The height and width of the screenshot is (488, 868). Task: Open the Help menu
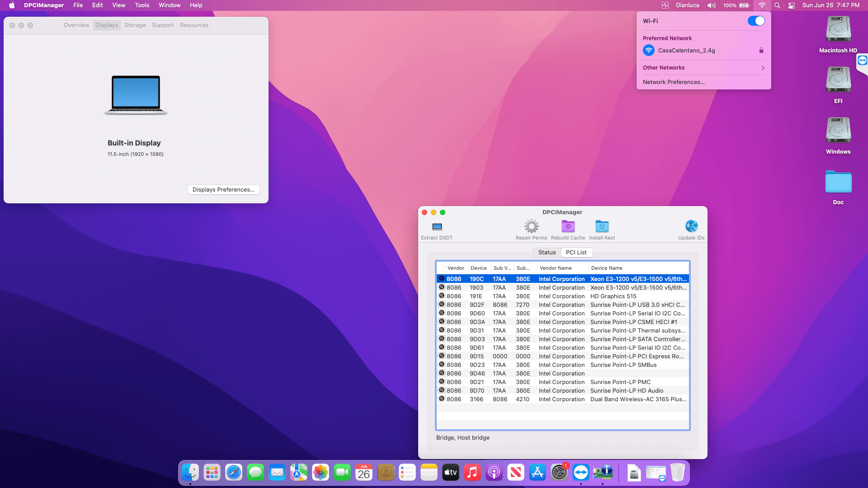tap(196, 5)
